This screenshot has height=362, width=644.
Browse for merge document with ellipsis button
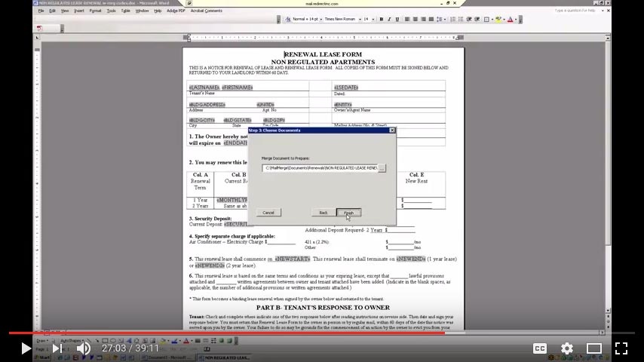(382, 168)
